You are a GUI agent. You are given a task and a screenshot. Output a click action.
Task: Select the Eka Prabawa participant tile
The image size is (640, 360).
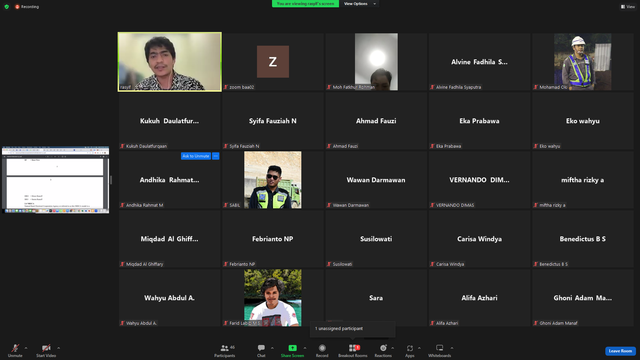(479, 121)
